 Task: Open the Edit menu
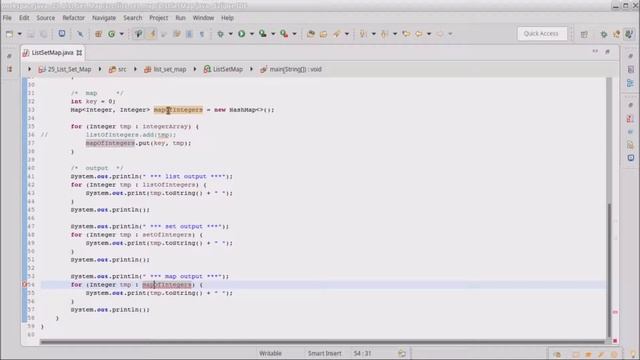tap(24, 18)
